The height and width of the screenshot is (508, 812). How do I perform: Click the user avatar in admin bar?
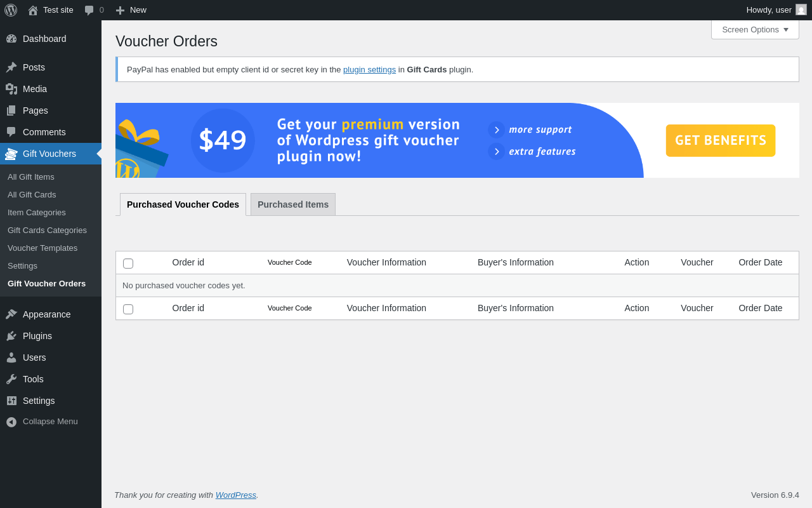tap(801, 10)
